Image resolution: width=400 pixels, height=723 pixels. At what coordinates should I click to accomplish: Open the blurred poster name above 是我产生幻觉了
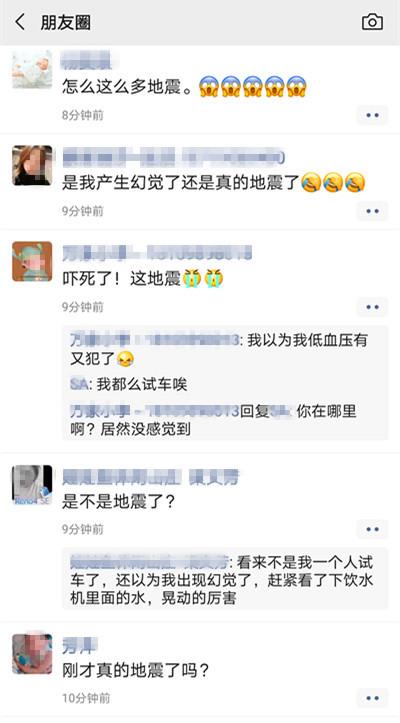click(x=173, y=157)
